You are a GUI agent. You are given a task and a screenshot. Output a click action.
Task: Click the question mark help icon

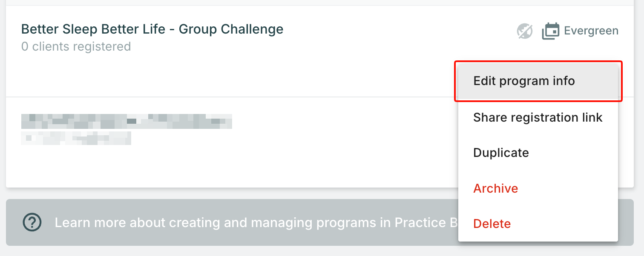32,222
